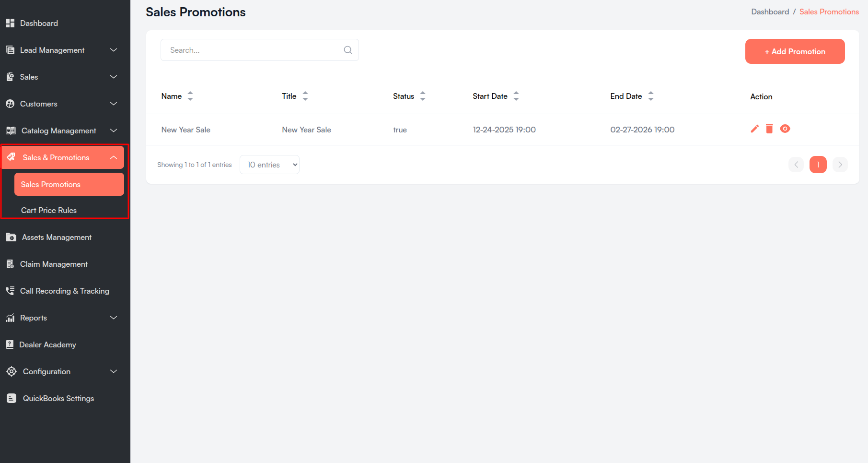The image size is (868, 463).
Task: Expand the Reports menu chevron
Action: pos(114,318)
